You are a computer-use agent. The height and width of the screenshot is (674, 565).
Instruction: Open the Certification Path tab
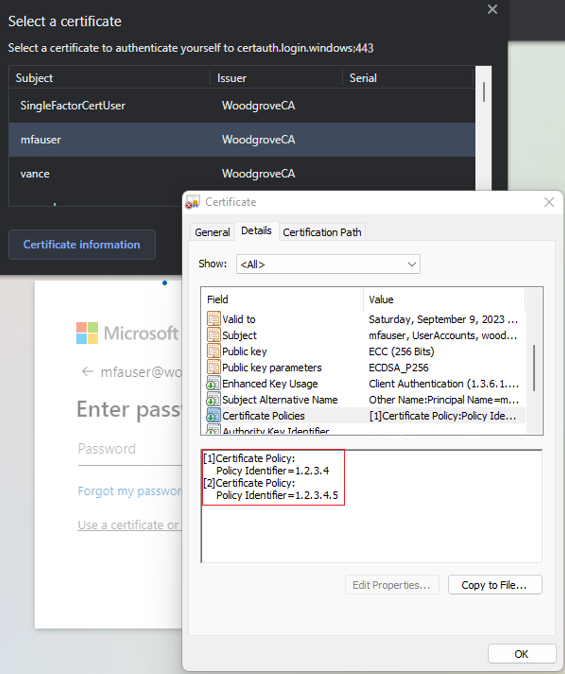point(322,232)
